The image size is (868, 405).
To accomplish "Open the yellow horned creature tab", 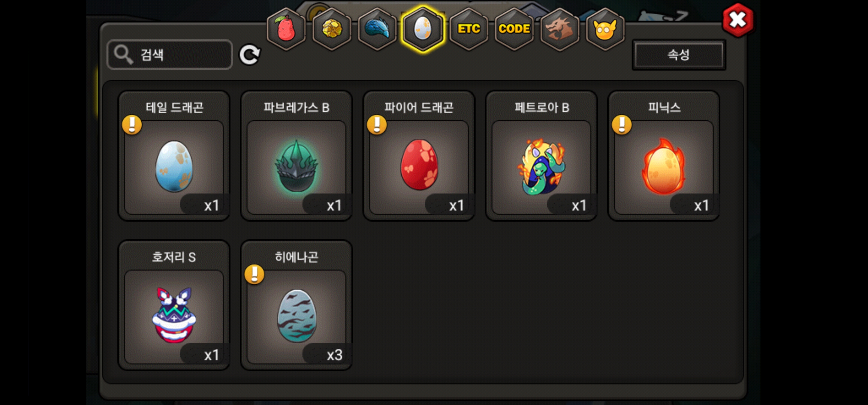I will (x=605, y=29).
